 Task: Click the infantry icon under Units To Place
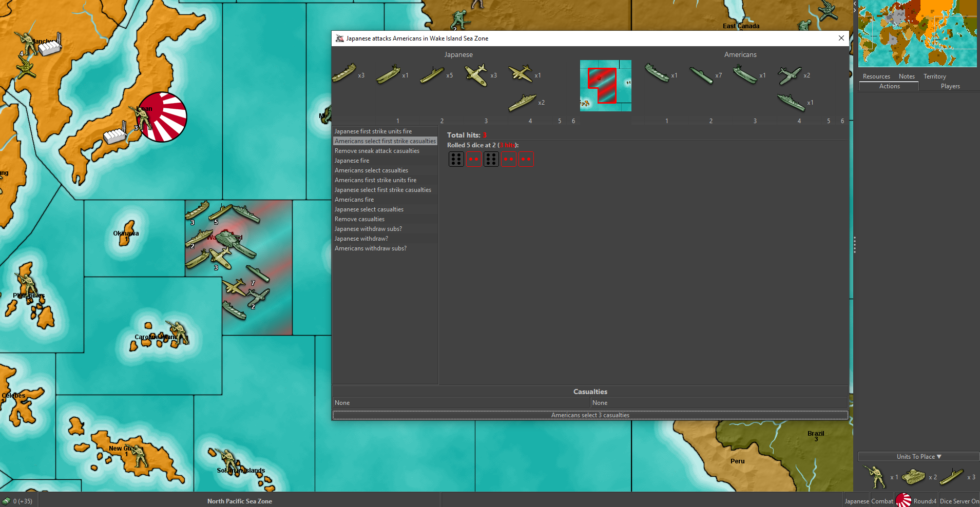pos(875,477)
